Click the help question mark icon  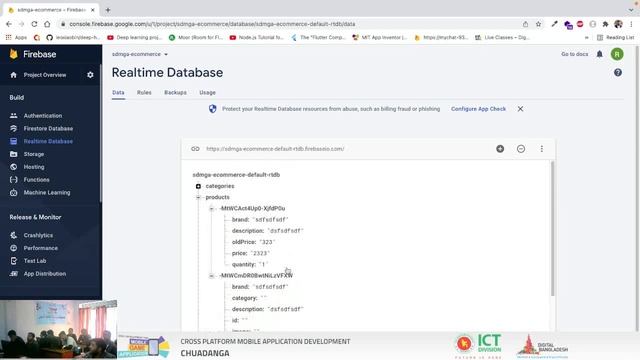click(618, 73)
